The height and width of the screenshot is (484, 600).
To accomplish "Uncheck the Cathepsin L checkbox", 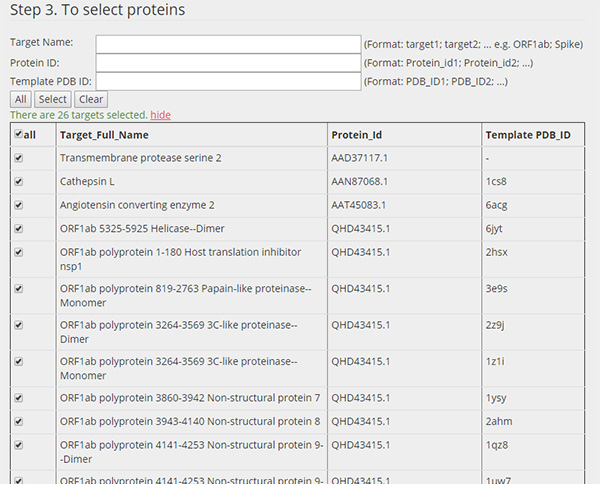I will [18, 181].
